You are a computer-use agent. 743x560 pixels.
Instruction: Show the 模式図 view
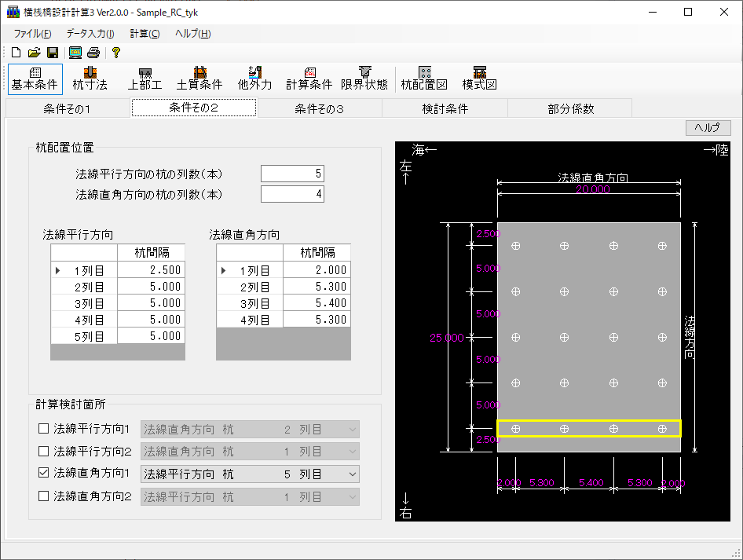tap(480, 79)
